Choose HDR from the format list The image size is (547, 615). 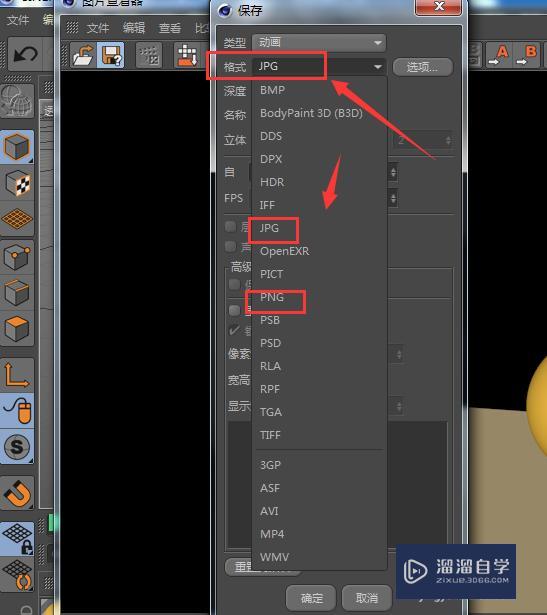[x=272, y=182]
